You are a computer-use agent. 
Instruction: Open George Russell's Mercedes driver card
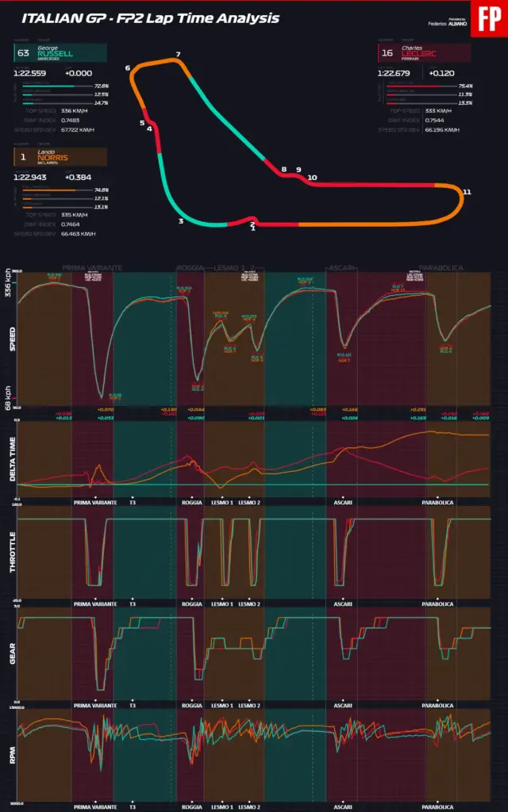coord(60,53)
